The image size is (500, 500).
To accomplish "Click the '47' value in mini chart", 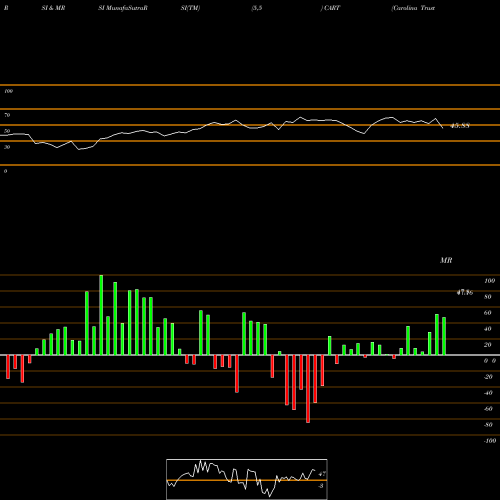I will (x=322, y=474).
